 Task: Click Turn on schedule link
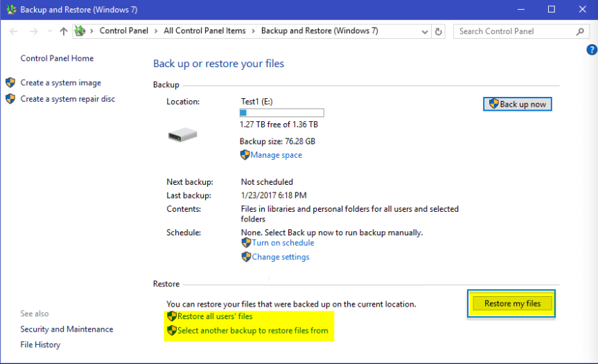coord(283,243)
